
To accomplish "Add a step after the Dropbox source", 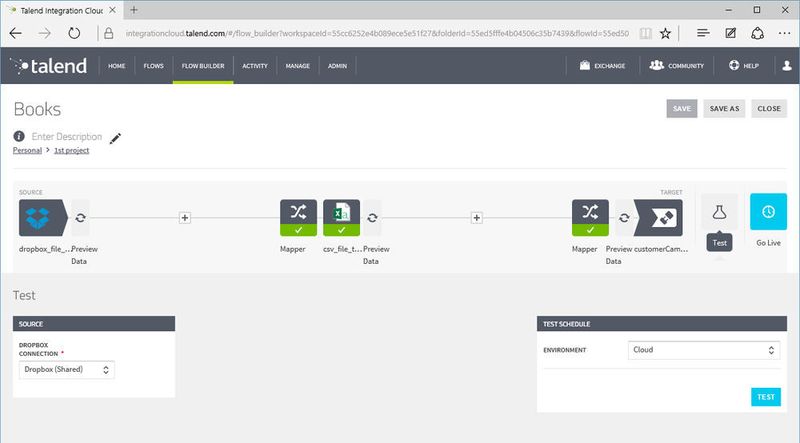I will pos(185,218).
